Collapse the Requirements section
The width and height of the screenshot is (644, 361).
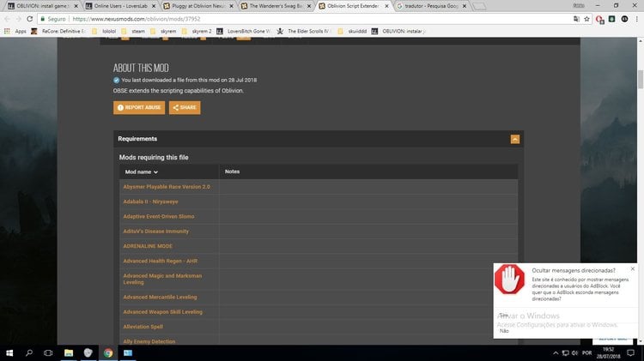click(514, 140)
